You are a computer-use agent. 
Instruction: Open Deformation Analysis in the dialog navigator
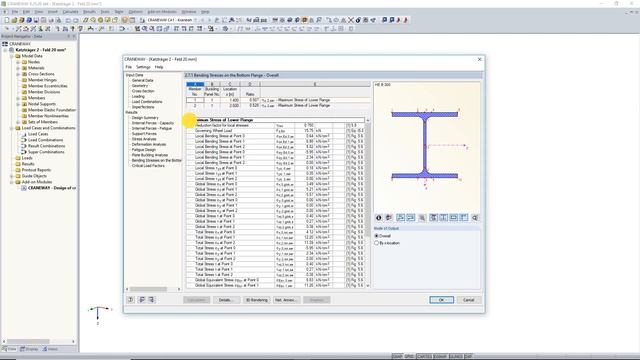coord(149,144)
